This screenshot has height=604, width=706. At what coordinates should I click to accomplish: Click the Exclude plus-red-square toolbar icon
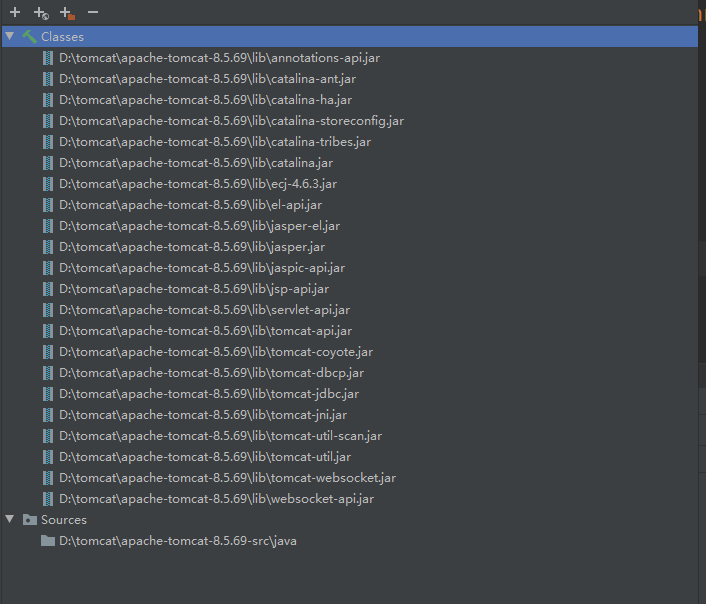tap(67, 13)
